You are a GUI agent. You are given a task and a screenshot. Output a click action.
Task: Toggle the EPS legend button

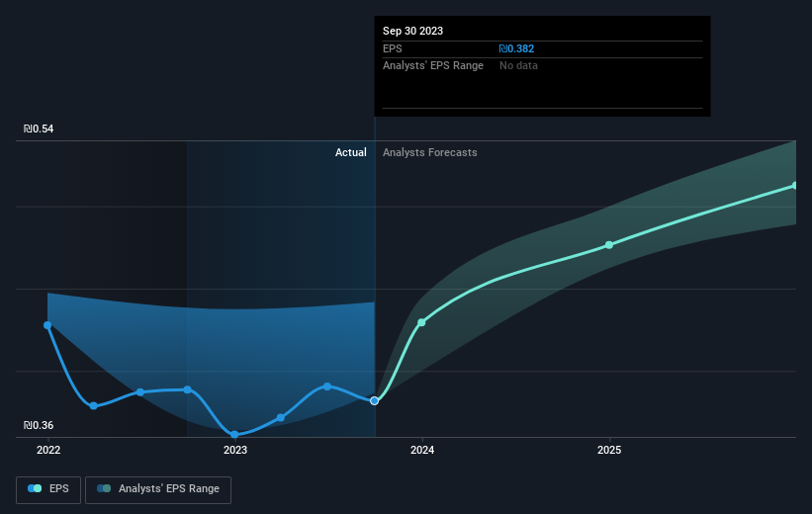tap(48, 489)
